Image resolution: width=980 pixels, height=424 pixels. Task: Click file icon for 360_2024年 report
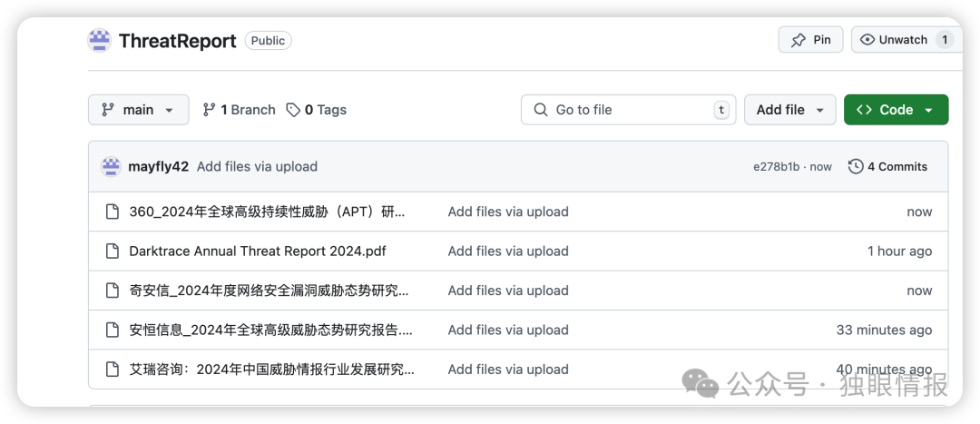(x=112, y=212)
